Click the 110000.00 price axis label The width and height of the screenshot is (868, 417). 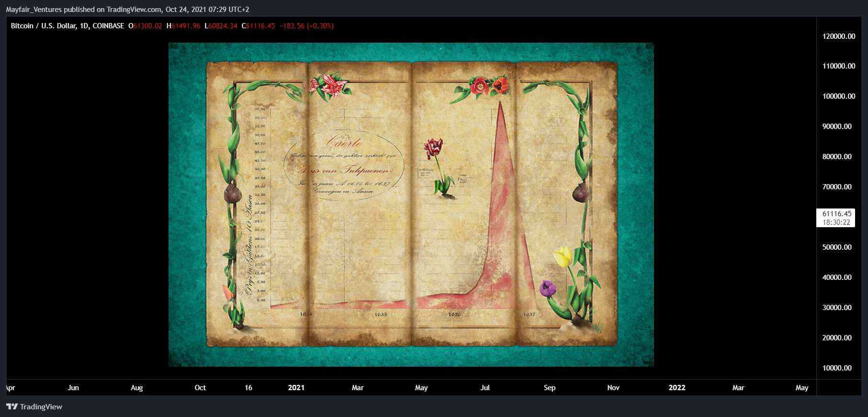pyautogui.click(x=839, y=66)
